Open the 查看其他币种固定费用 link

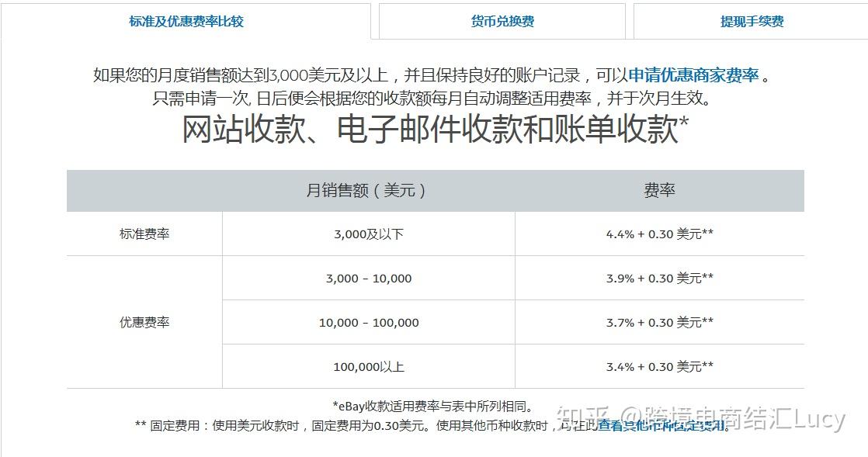coord(661,425)
